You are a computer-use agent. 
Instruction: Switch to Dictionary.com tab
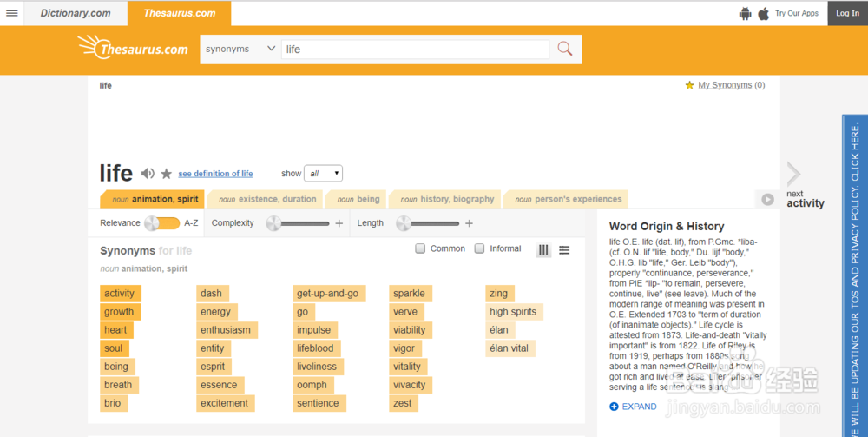click(76, 13)
